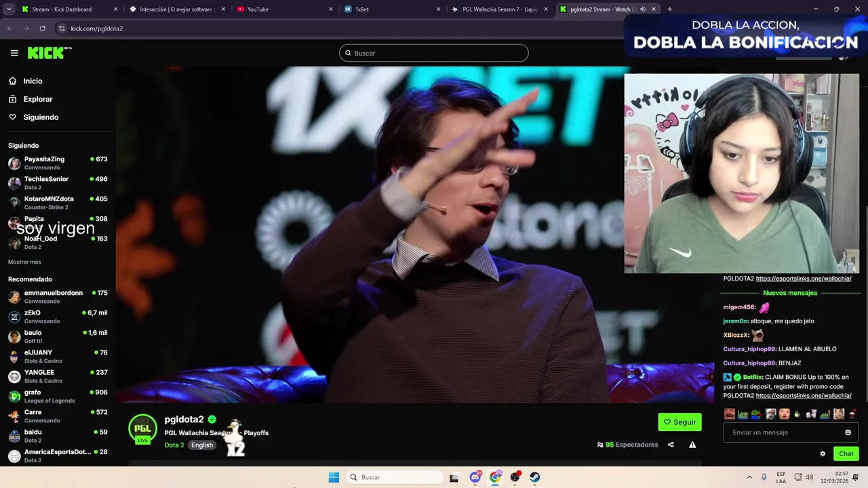868x488 pixels.
Task: Open grafo recommended channel
Action: 58,396
